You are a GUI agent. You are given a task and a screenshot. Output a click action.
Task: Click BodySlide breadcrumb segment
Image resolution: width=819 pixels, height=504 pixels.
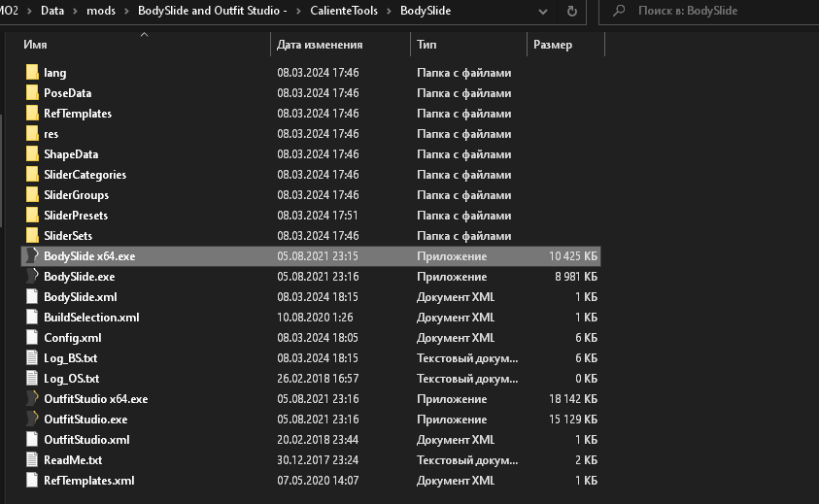[426, 11]
